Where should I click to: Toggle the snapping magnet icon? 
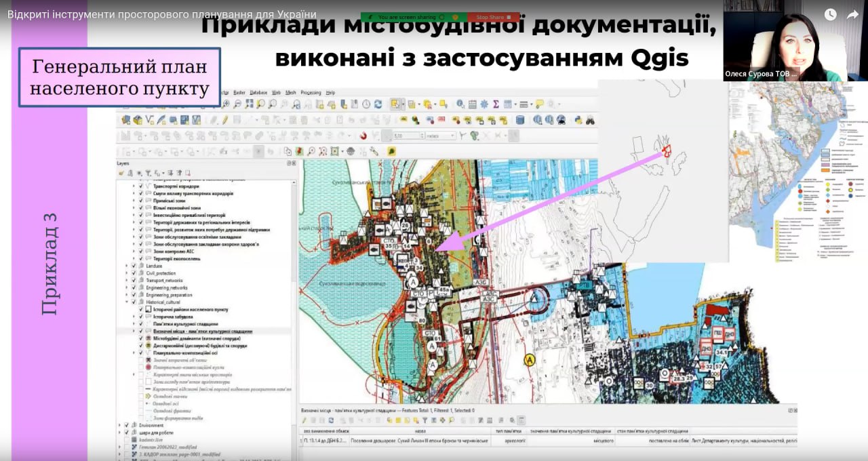click(x=363, y=136)
